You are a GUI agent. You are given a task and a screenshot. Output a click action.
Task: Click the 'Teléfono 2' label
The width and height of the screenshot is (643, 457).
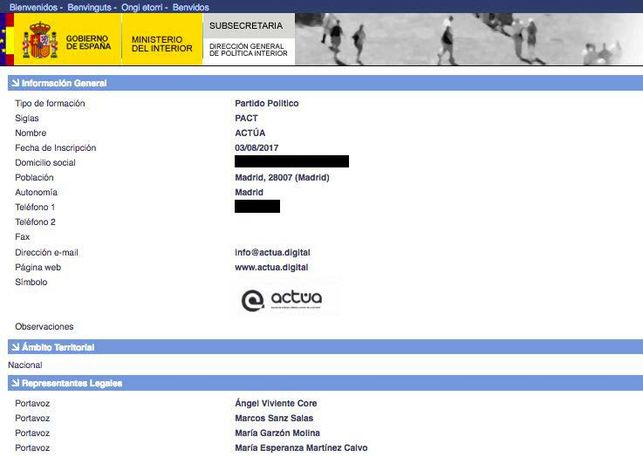coord(35,222)
